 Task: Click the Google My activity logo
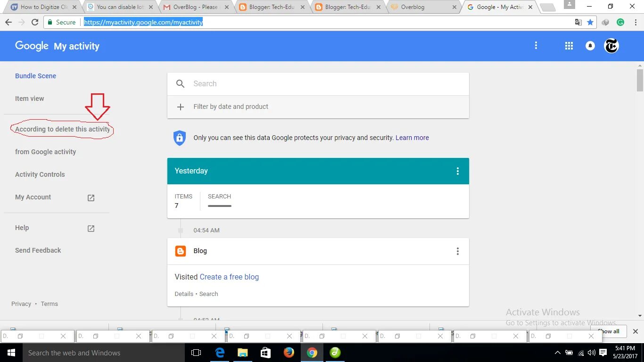[x=57, y=46]
